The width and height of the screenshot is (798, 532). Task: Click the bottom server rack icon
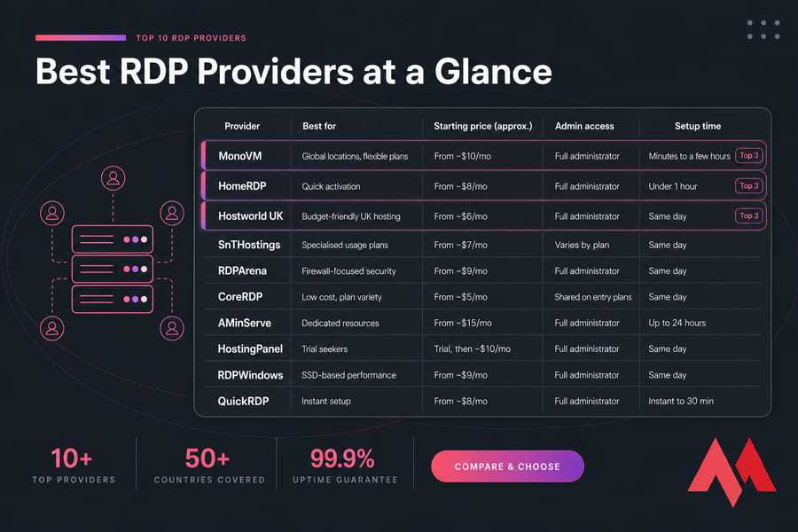tap(113, 299)
